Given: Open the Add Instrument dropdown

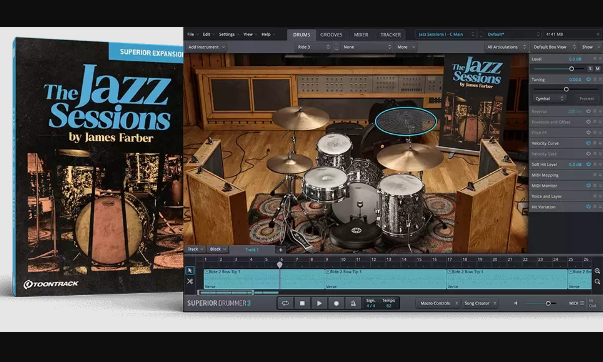Looking at the screenshot, I should [207, 47].
